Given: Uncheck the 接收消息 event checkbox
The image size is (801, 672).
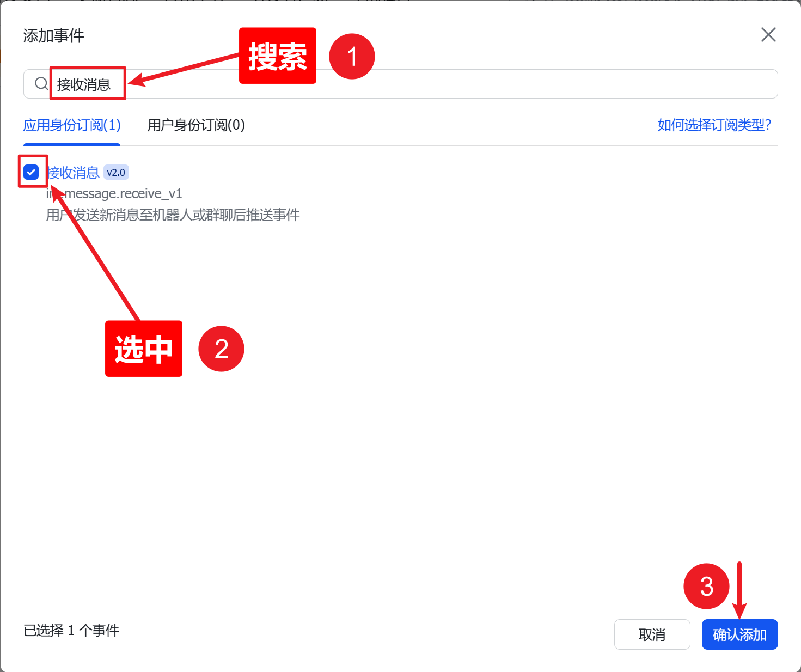Looking at the screenshot, I should pos(31,172).
